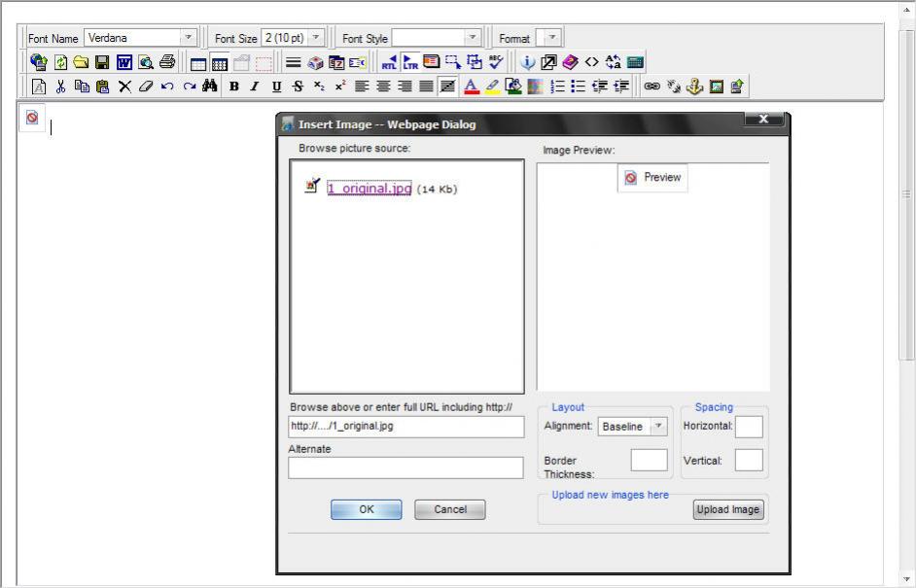Click the blue information icon

click(x=527, y=62)
